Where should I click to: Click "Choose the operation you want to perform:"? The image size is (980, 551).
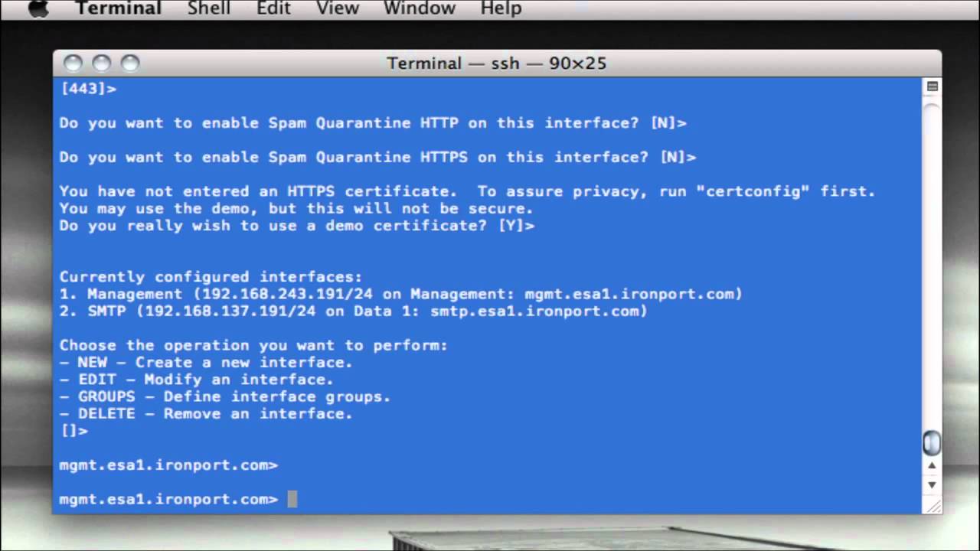(x=253, y=346)
